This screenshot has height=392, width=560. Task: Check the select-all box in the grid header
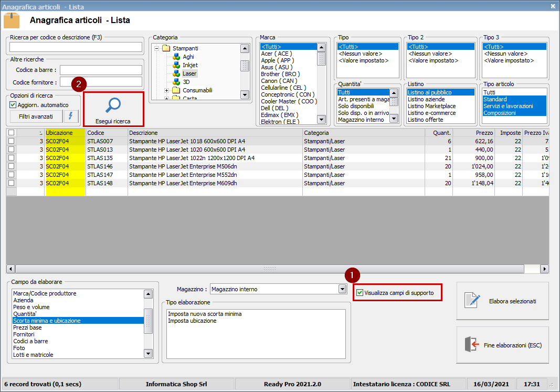pyautogui.click(x=12, y=132)
